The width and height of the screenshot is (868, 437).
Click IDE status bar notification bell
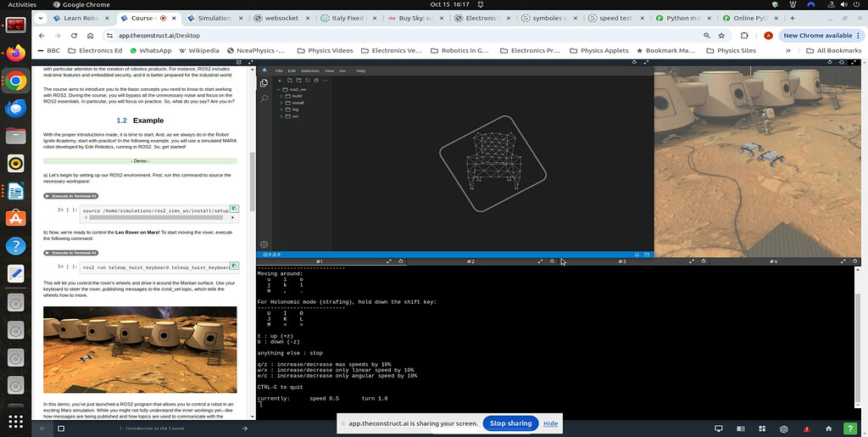coord(637,255)
